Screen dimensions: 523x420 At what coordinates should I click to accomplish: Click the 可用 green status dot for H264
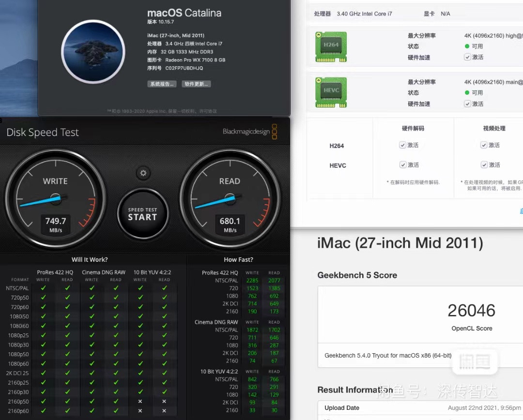[x=467, y=46]
